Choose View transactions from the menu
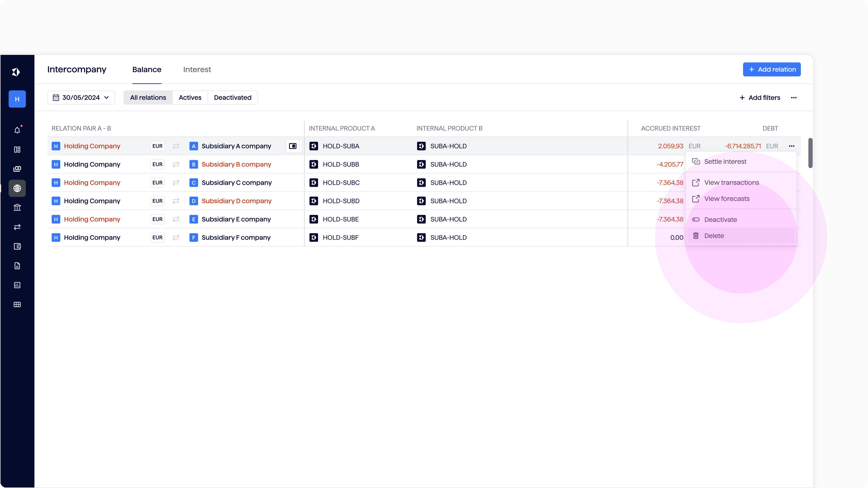The height and width of the screenshot is (488, 868). pyautogui.click(x=741, y=183)
